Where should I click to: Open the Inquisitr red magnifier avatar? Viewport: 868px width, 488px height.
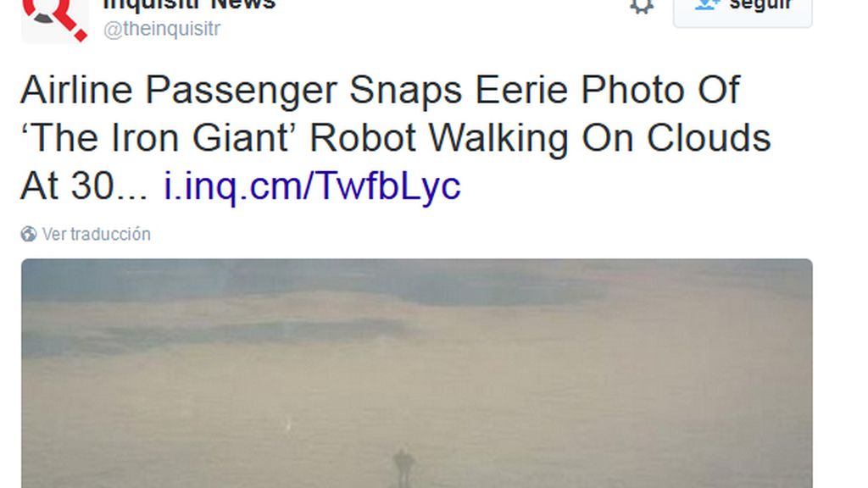[x=55, y=21]
